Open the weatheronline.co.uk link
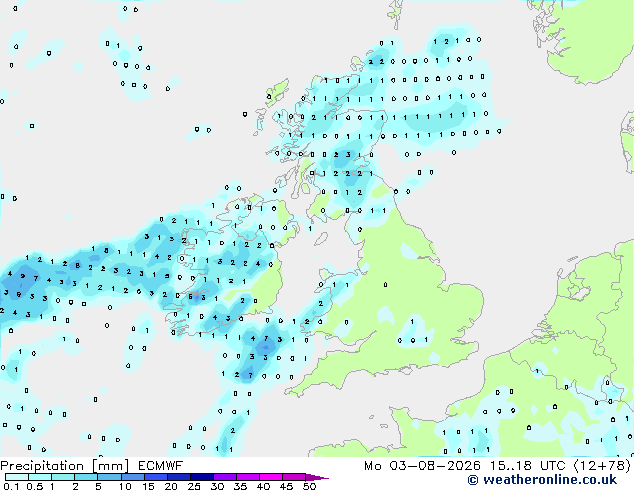Viewport: 634px width, 490px height. [x=542, y=480]
